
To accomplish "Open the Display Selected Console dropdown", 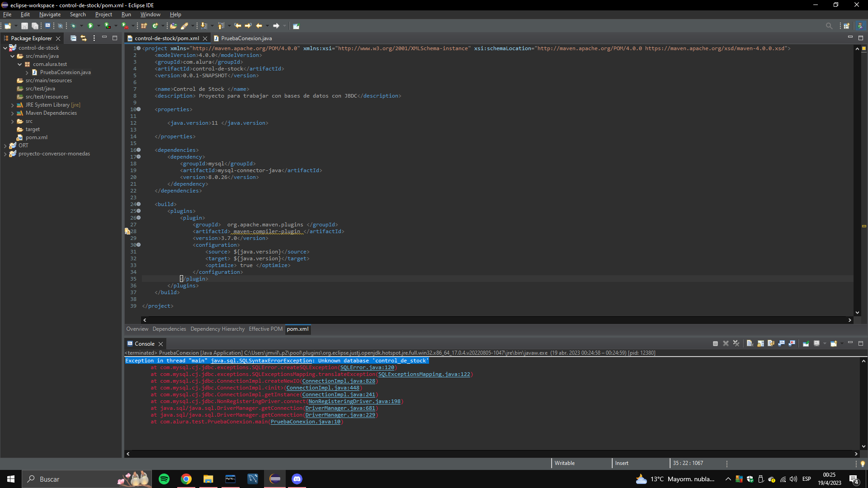I will 825,343.
